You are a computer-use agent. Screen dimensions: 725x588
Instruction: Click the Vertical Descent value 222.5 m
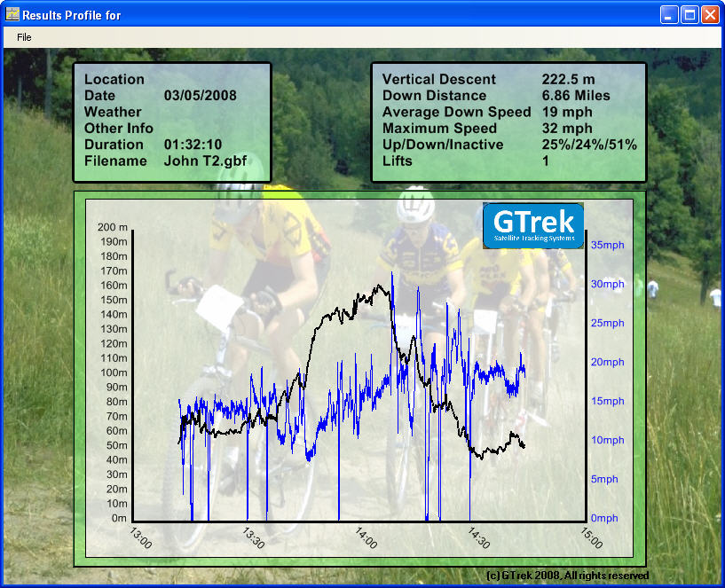point(568,79)
